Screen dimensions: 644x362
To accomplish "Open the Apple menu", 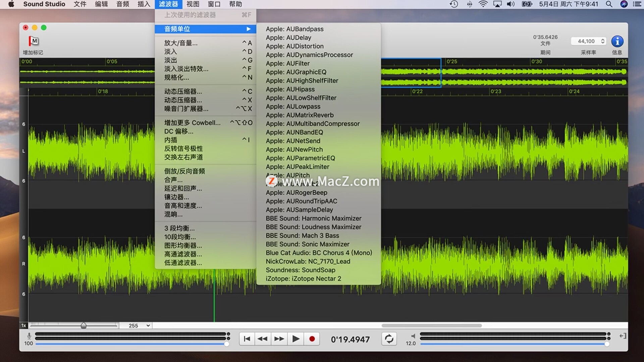I will point(11,4).
